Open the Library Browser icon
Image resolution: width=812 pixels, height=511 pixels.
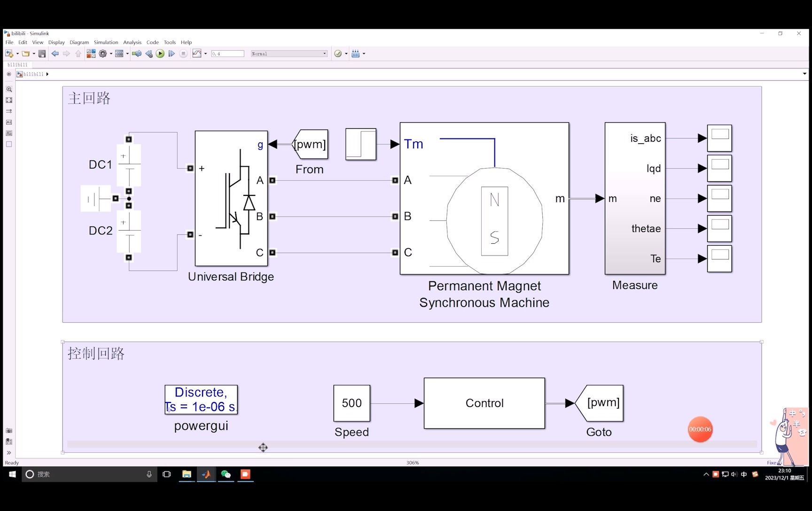[91, 54]
